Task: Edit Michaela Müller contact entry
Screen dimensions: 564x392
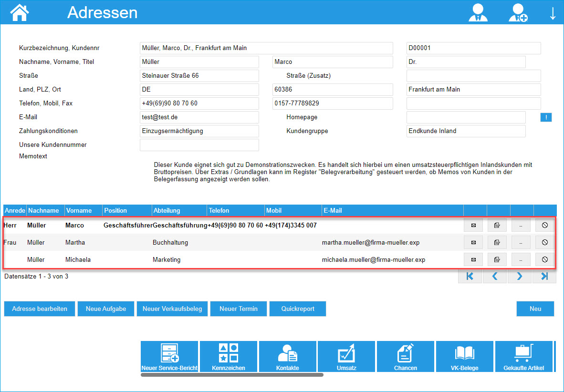Action: click(x=497, y=259)
